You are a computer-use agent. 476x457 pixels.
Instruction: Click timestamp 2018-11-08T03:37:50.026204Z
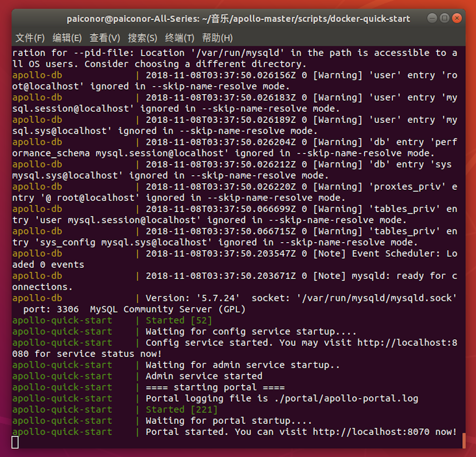tap(221, 142)
